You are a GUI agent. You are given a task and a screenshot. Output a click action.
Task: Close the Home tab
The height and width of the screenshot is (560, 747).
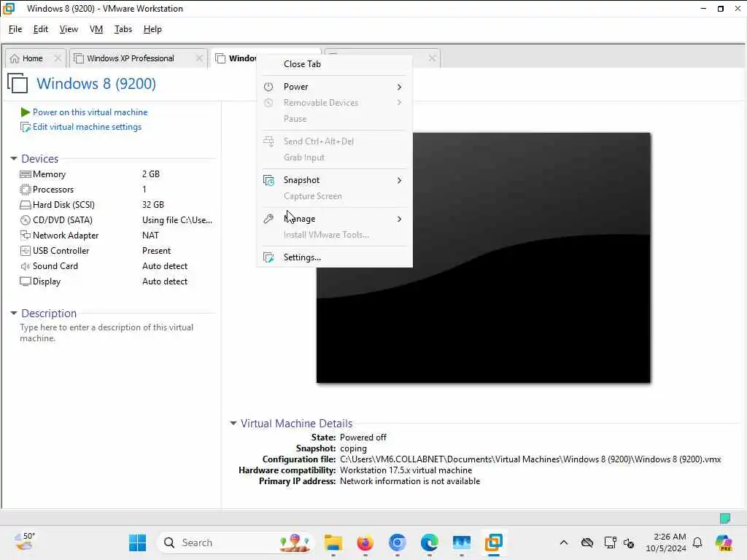[x=58, y=58]
